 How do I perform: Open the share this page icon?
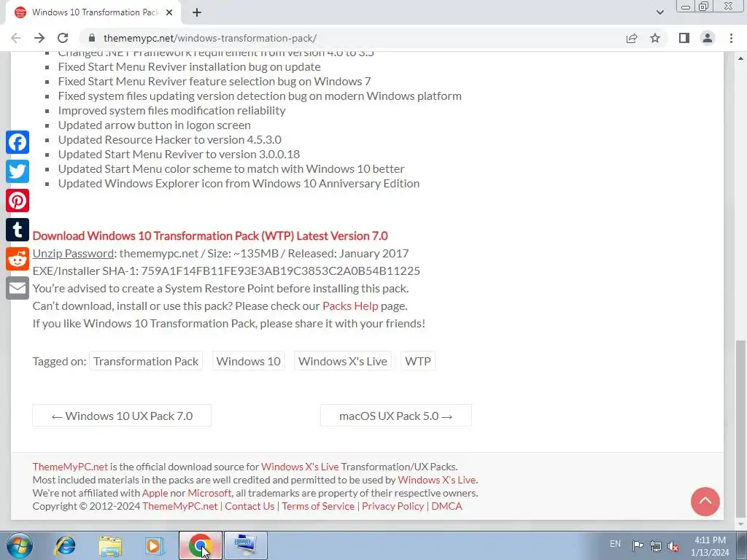[632, 38]
